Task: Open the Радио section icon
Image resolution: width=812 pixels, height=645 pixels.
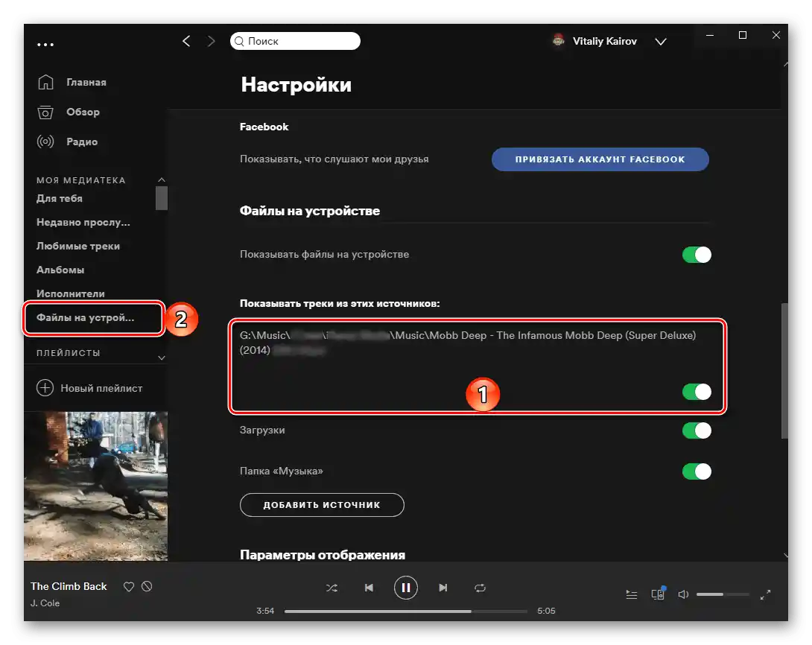Action: (x=45, y=142)
